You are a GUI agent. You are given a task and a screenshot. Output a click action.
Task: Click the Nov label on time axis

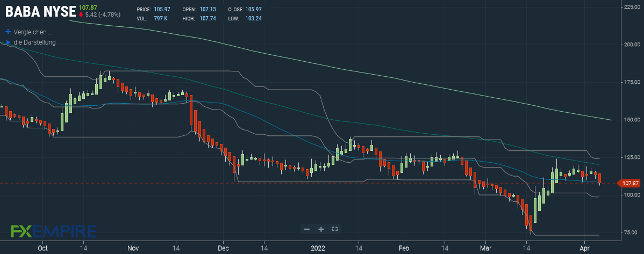[x=133, y=248]
